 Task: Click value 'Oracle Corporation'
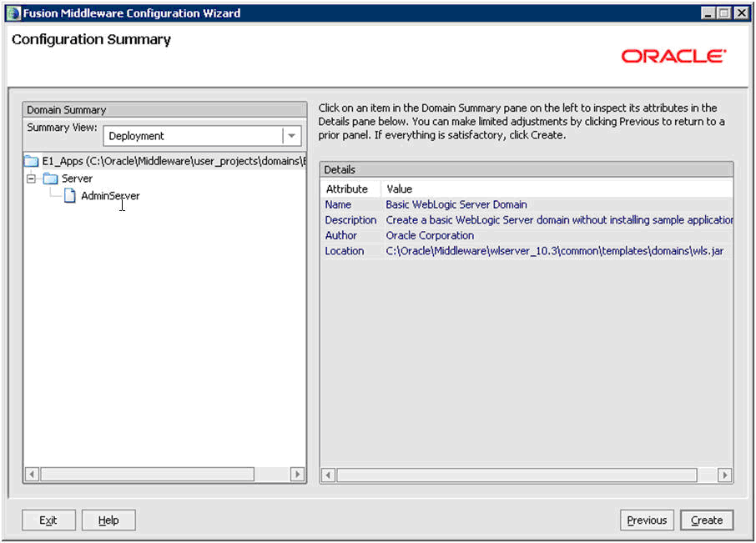(x=430, y=235)
